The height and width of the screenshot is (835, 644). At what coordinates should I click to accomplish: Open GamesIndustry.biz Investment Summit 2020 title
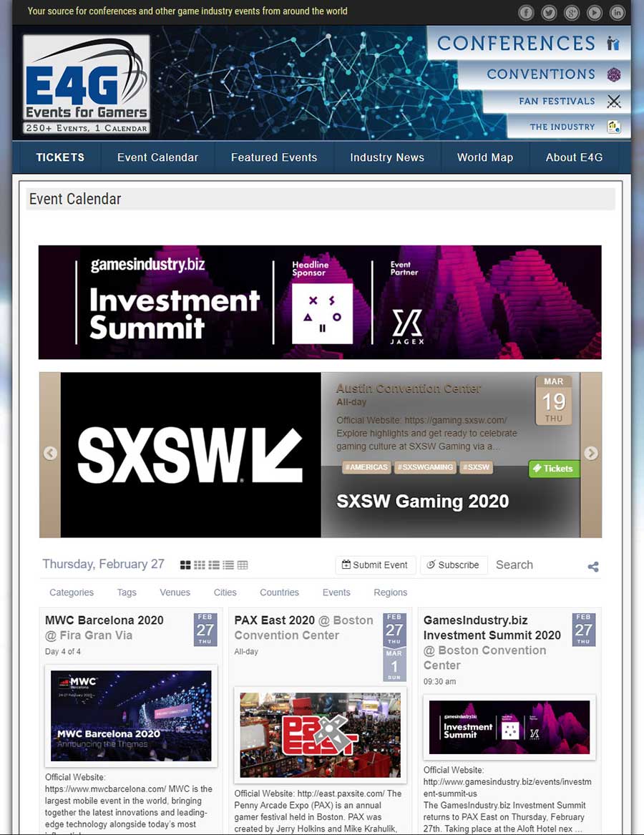tap(492, 628)
